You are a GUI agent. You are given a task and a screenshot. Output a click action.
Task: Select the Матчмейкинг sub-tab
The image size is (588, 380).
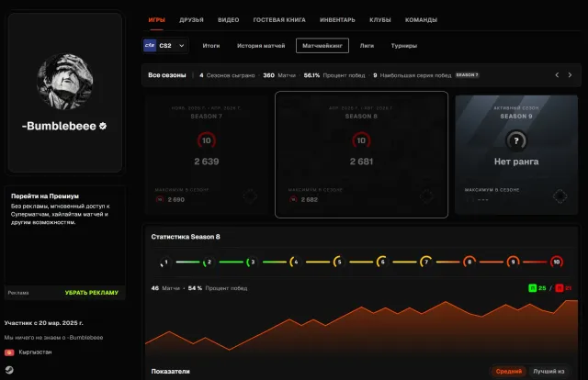pyautogui.click(x=322, y=46)
